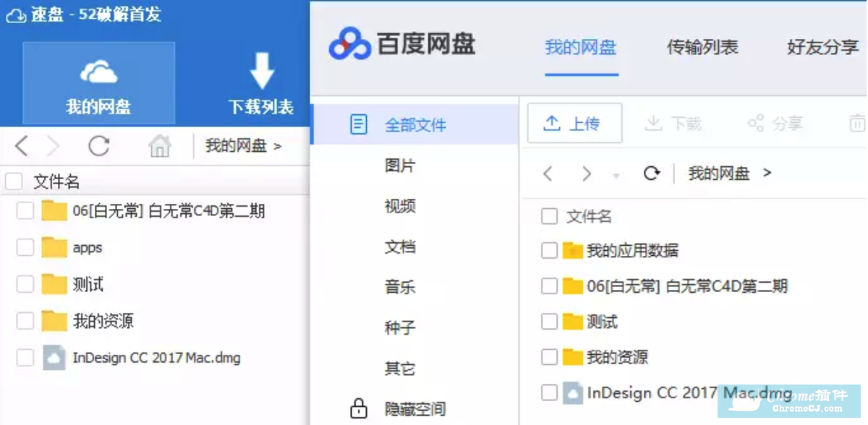This screenshot has height=425, width=868.
Task: Open 测试 folder icon in 百度网盘
Action: [x=573, y=322]
